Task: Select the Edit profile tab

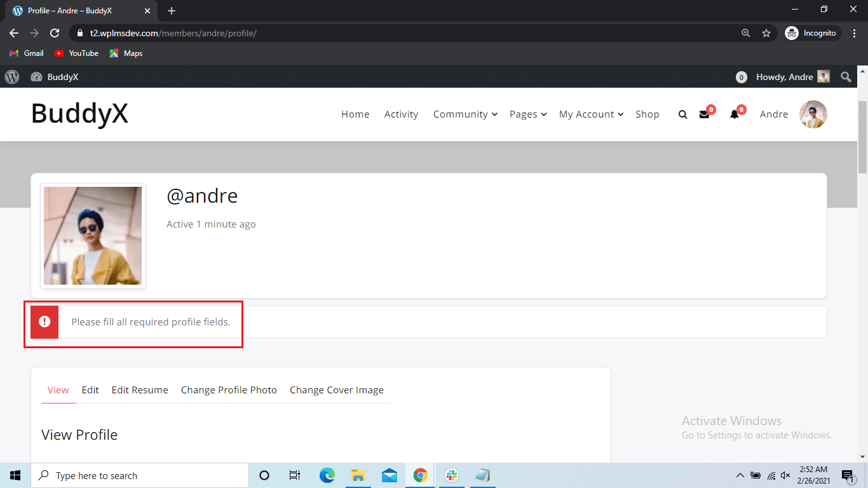Action: [90, 390]
